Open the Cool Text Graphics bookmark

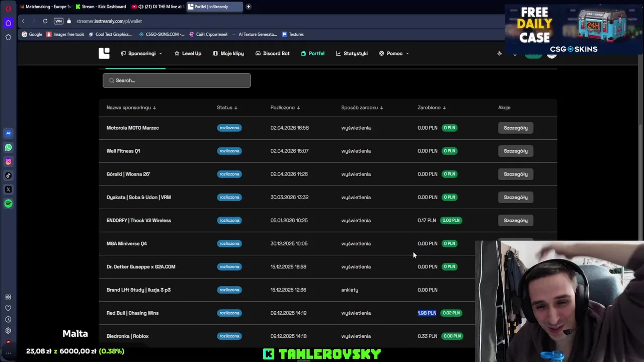coord(110,34)
